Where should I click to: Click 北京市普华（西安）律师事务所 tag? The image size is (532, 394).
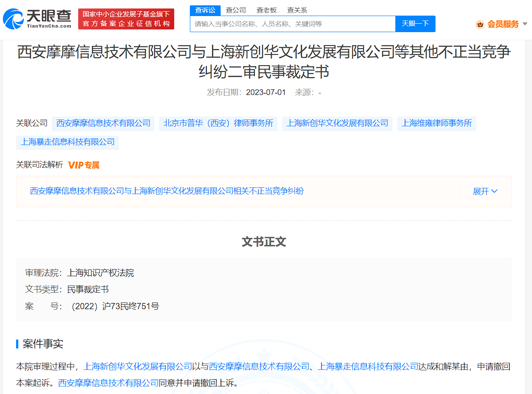coord(218,124)
